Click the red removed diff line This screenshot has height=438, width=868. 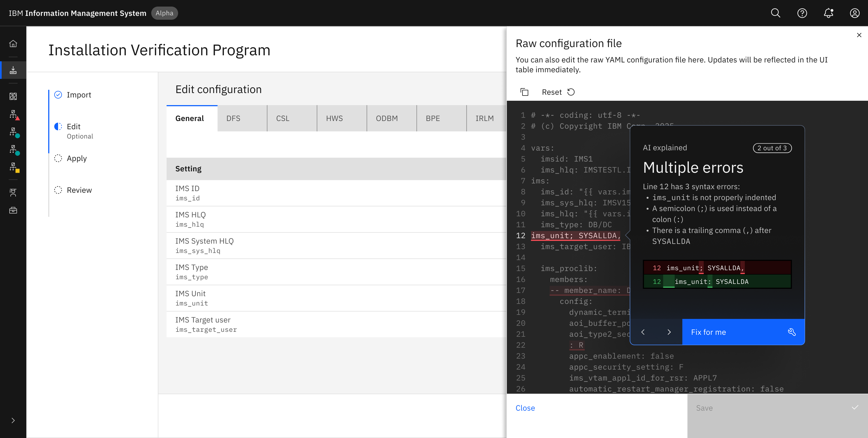(x=717, y=268)
